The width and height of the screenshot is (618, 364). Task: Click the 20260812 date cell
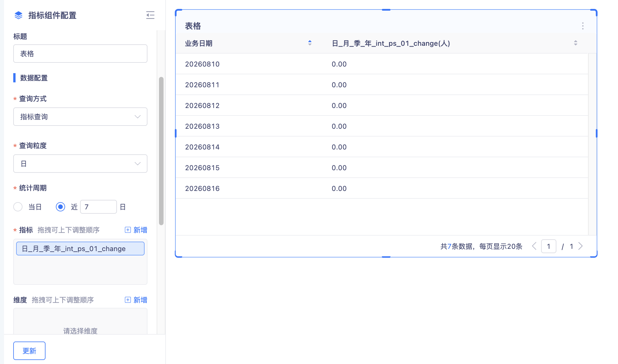(202, 105)
